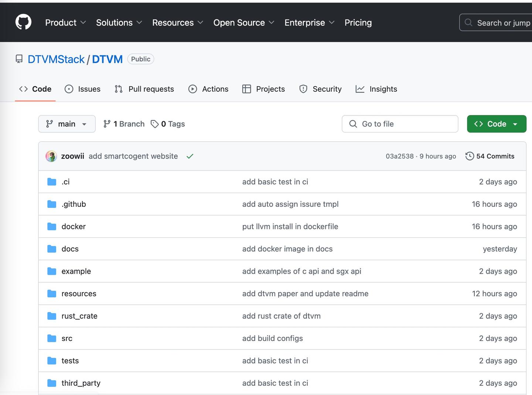Expand the Product navigation menu

point(65,23)
